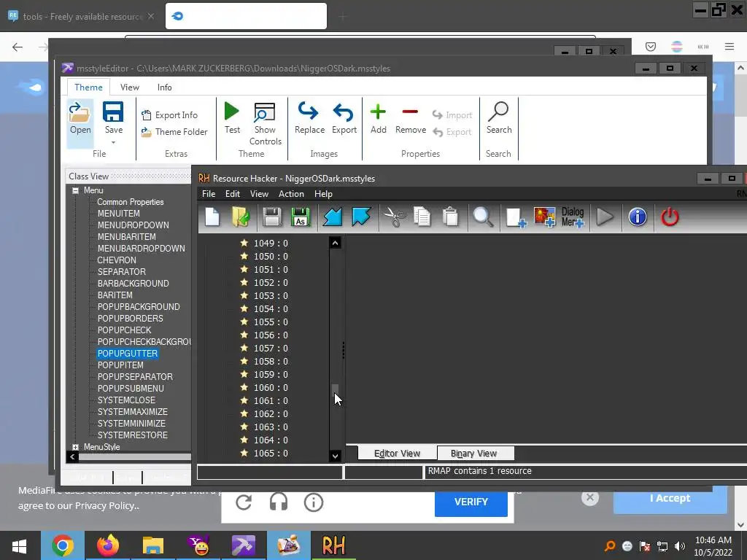Open File Explorer from the taskbar
The width and height of the screenshot is (747, 560).
coord(153,545)
